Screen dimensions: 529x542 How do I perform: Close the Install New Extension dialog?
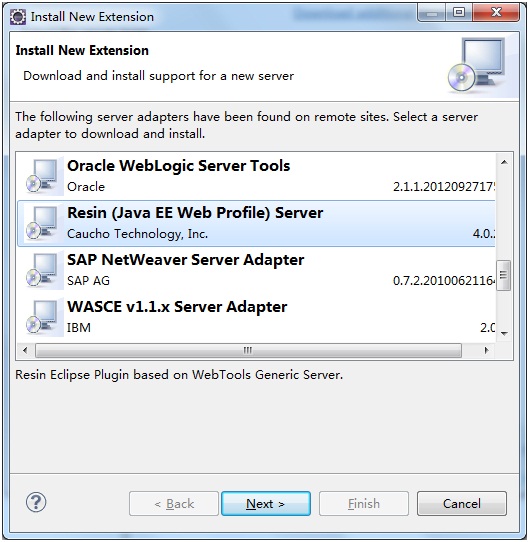click(496, 12)
